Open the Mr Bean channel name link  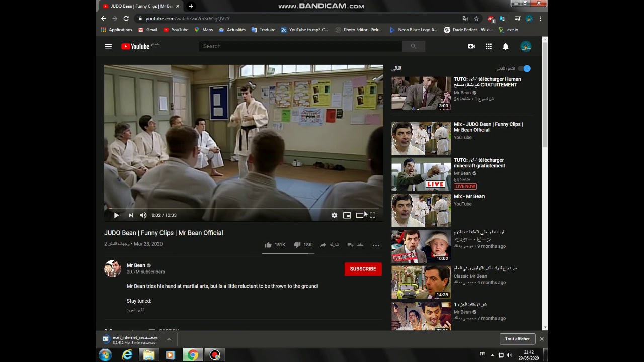[136, 265]
